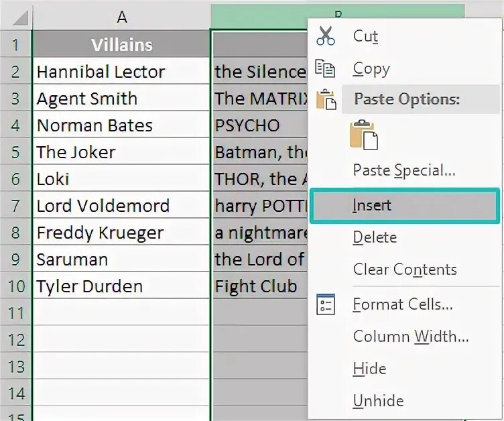Choose Unhide from the context menu
This screenshot has width=504, height=421.
tap(378, 401)
